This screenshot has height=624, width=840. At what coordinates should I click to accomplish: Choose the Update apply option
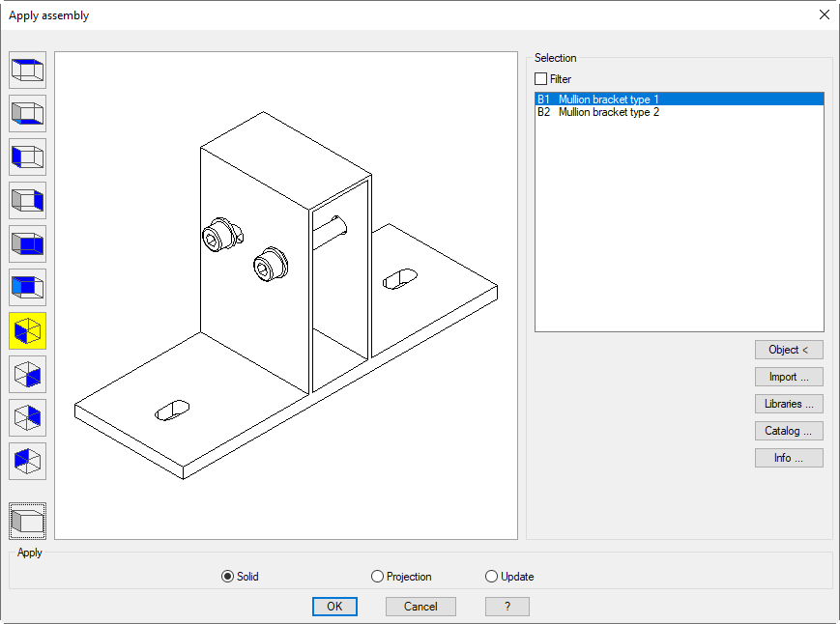[x=492, y=577]
